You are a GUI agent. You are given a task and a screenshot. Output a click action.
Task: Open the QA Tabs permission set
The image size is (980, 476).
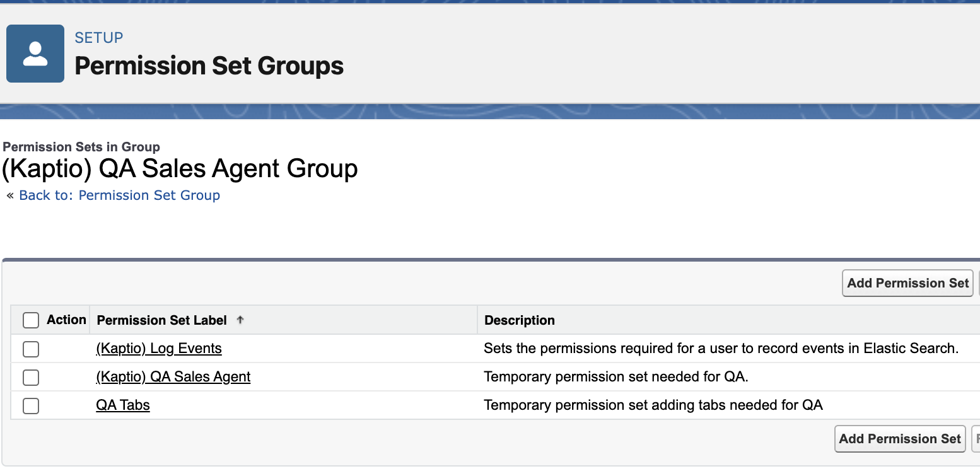122,405
